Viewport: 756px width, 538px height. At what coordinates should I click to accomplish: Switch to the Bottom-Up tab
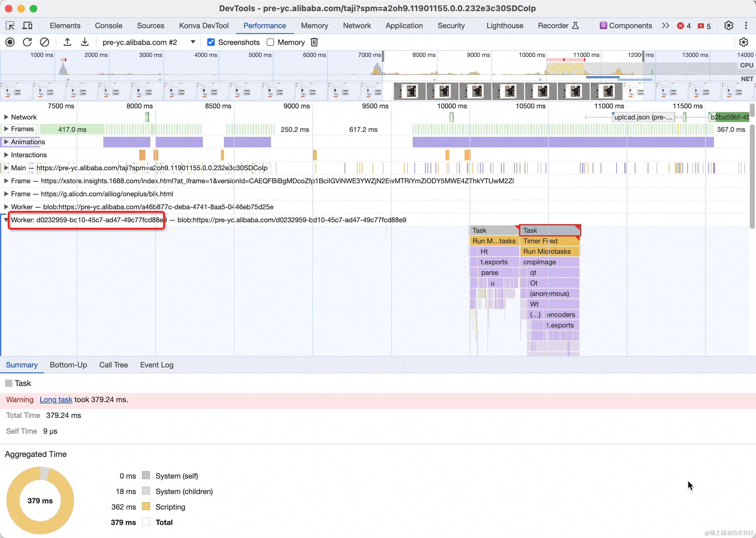coord(68,365)
